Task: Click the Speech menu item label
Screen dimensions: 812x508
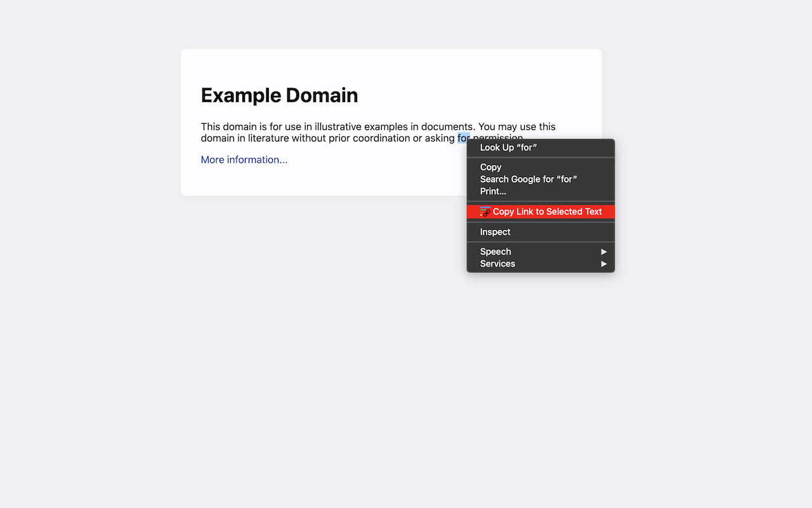Action: pyautogui.click(x=495, y=251)
